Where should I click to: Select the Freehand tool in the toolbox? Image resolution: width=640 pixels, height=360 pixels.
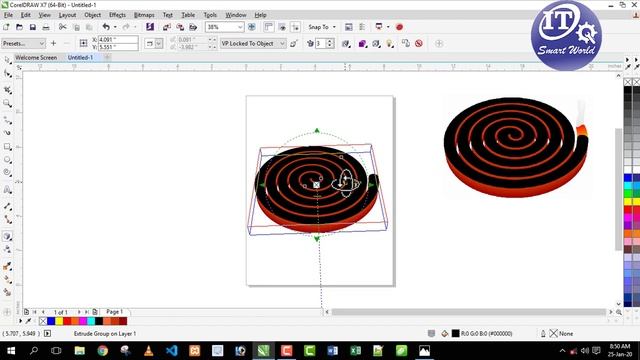click(7, 120)
